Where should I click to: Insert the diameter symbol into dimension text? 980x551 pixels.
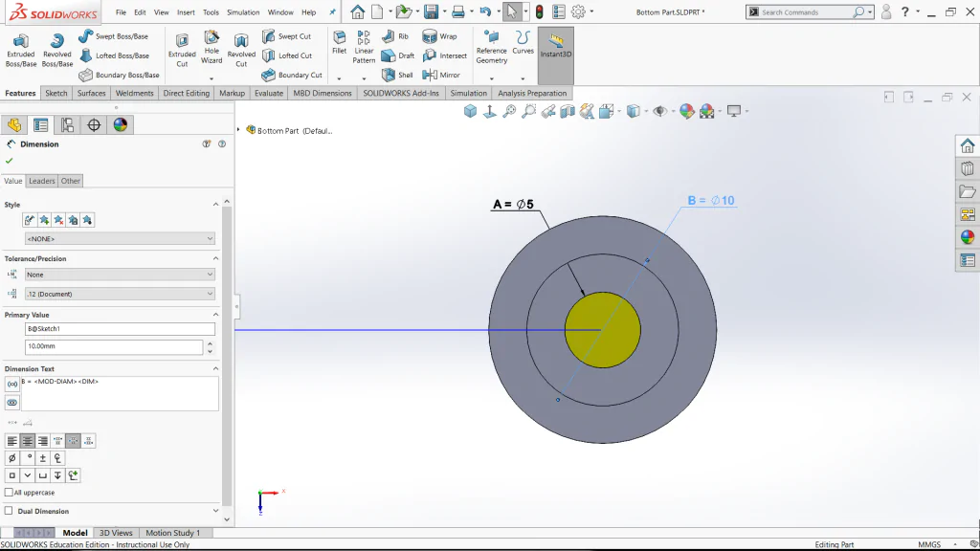(x=11, y=458)
